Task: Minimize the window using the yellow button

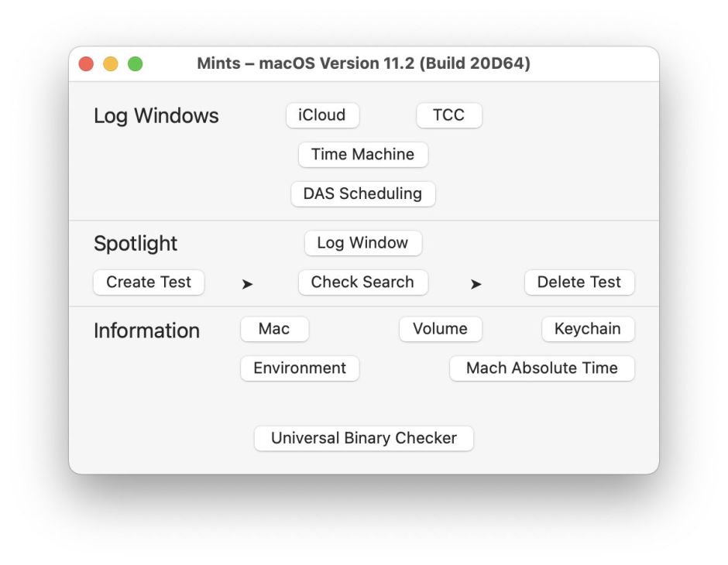Action: (x=111, y=64)
